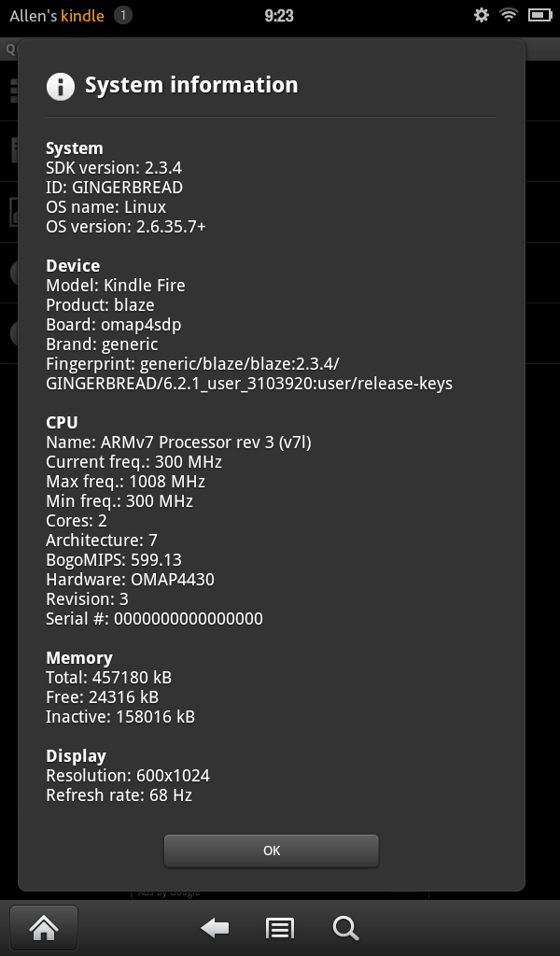
Task: Select the Serial # line of zeros
Action: pos(154,619)
